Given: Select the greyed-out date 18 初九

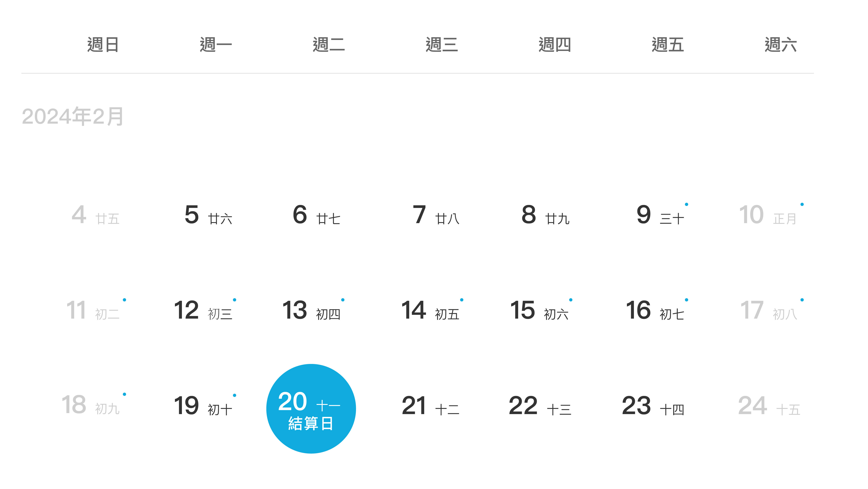Looking at the screenshot, I should click(90, 405).
